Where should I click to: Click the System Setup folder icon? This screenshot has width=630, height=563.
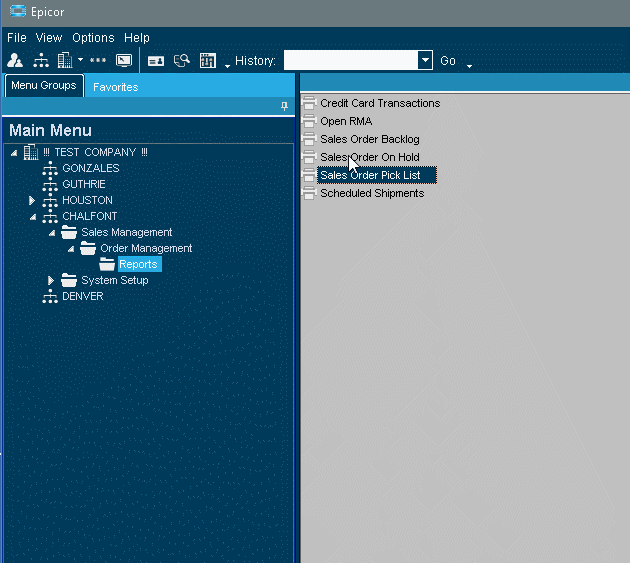coord(69,280)
